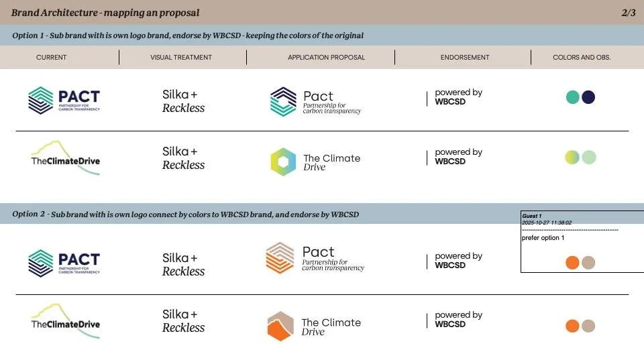Click the yellow-green gradient color dot
The image size is (644, 362).
pos(572,157)
